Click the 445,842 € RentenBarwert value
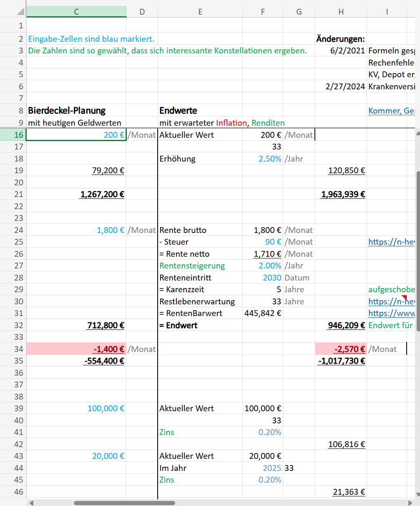Screen dimensions: 420x506 [263, 313]
